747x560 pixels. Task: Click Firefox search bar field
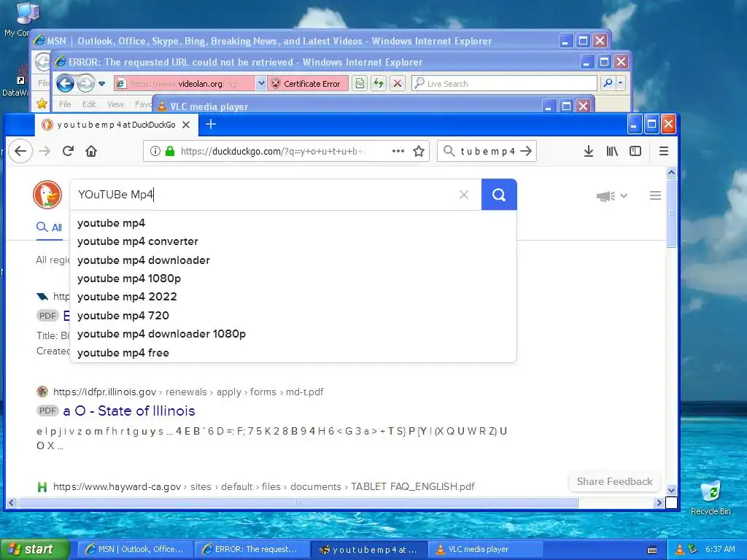click(x=487, y=152)
